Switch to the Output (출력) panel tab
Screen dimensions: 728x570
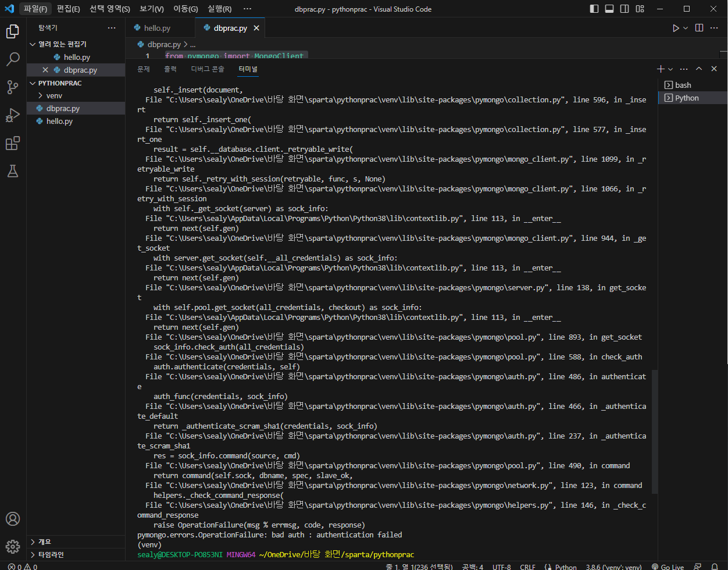click(x=170, y=69)
